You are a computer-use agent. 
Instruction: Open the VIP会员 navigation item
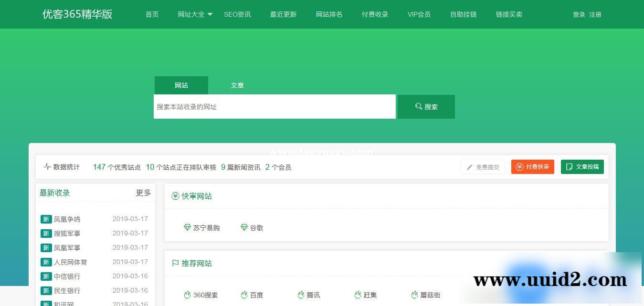coord(419,14)
